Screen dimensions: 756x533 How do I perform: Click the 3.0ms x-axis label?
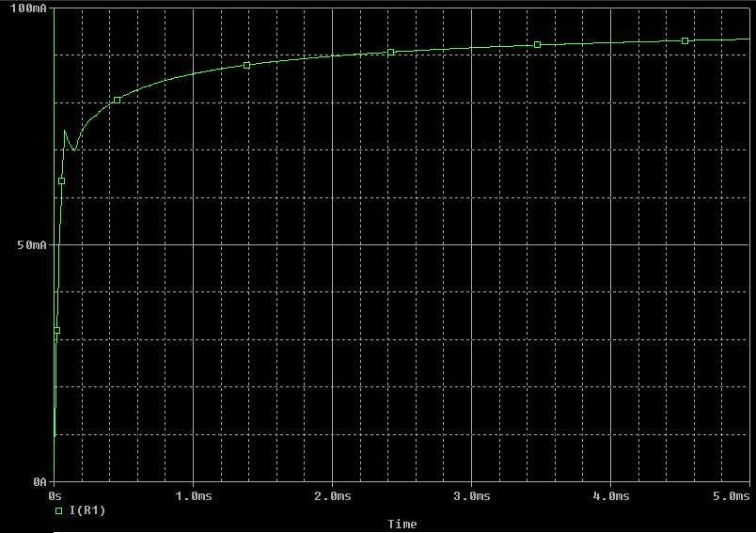[471, 496]
